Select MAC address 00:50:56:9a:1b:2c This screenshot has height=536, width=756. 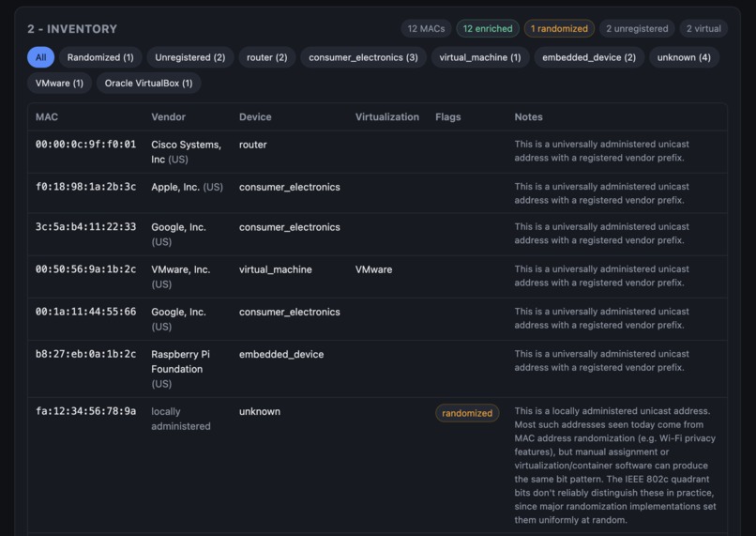click(85, 269)
